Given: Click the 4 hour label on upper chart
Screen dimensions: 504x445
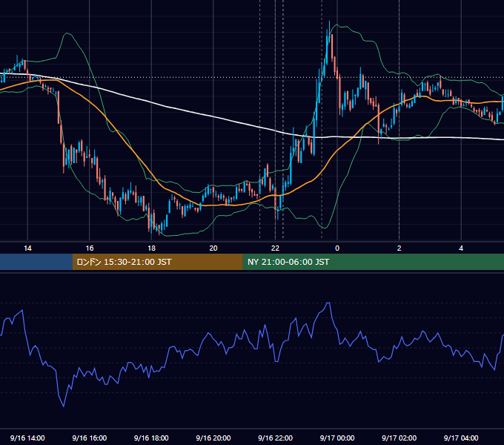Looking at the screenshot, I should click(x=461, y=248).
